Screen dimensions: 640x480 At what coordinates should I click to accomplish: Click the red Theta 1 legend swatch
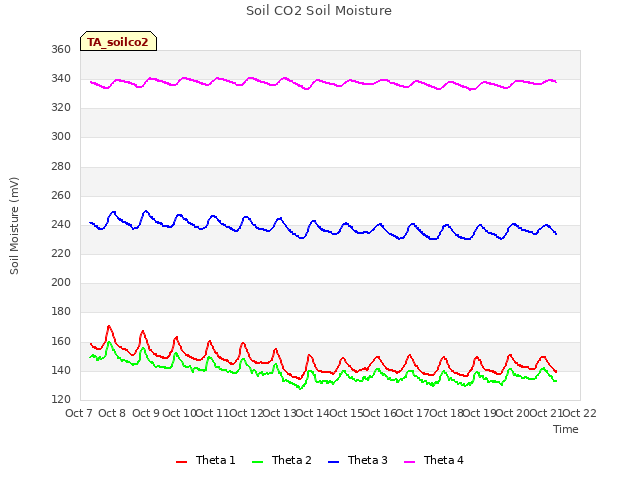181,462
